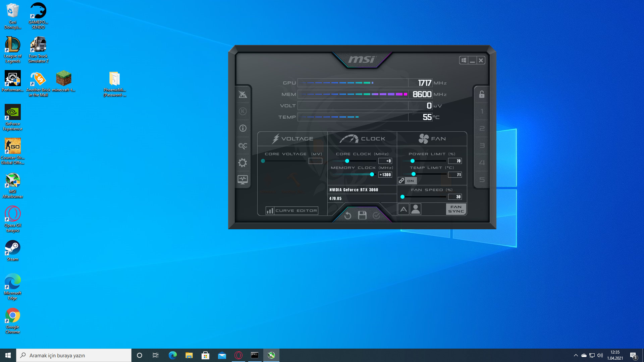644x362 pixels.
Task: Toggle user defined fan control icon
Action: [416, 209]
